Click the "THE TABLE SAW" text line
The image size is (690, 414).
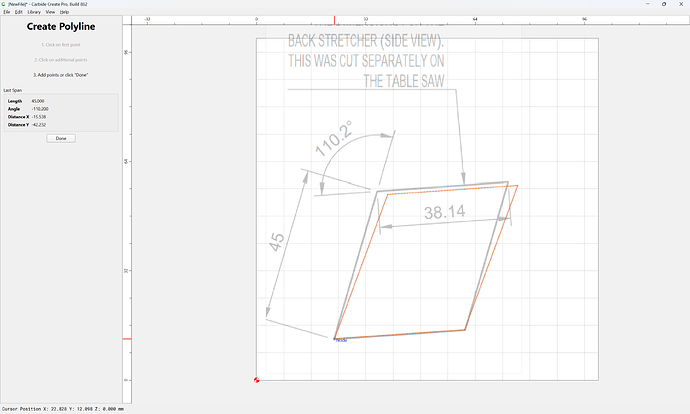(x=404, y=81)
